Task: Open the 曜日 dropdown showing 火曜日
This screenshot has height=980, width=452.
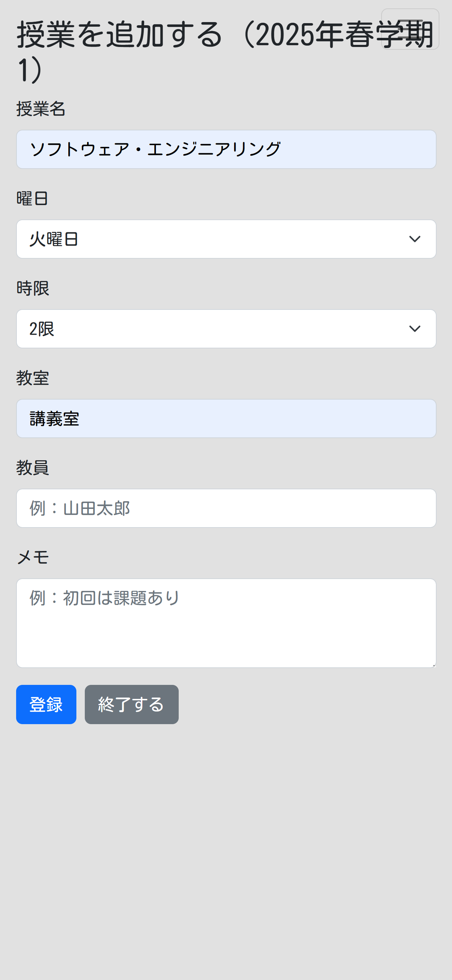Action: [226, 239]
